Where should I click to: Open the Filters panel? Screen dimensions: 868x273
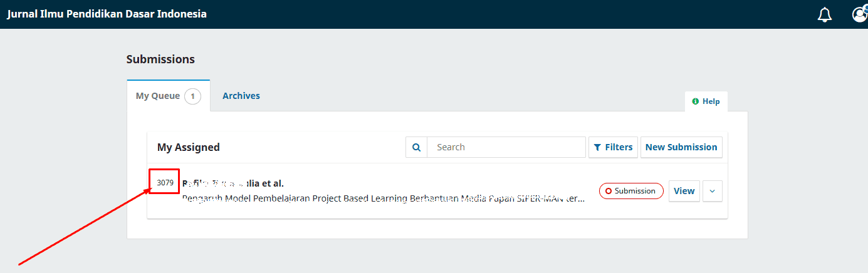tap(613, 147)
